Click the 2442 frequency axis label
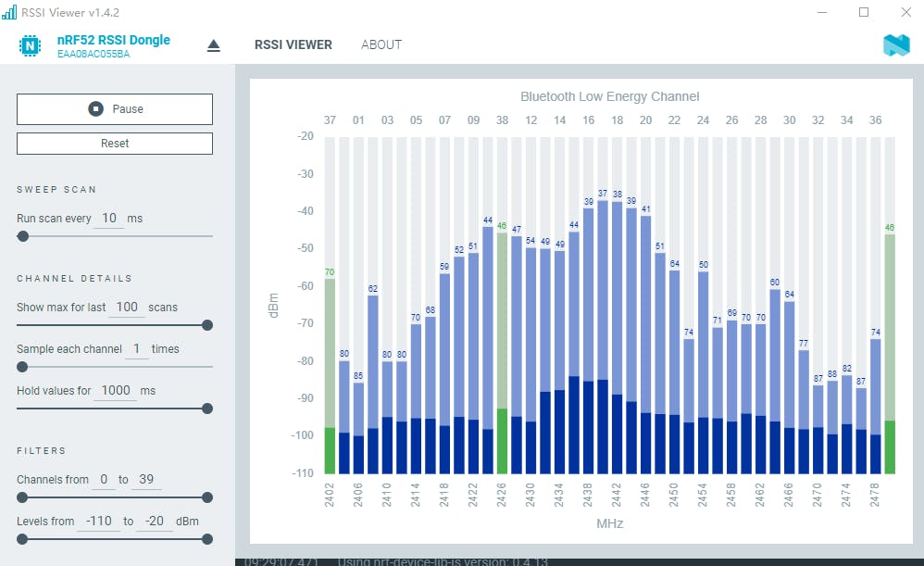Screen dimensions: 924x566 click(x=617, y=496)
